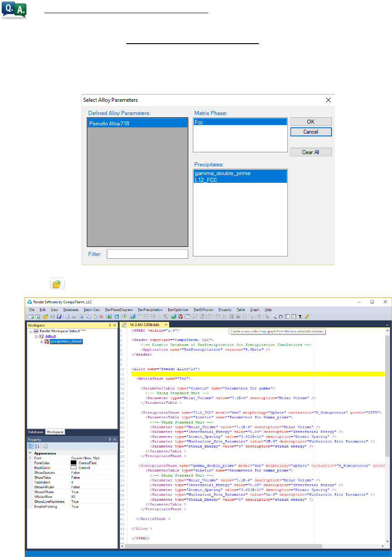Click the default workspace link in tree
Image resolution: width=392 pixels, height=557 pixels.
click(50, 336)
